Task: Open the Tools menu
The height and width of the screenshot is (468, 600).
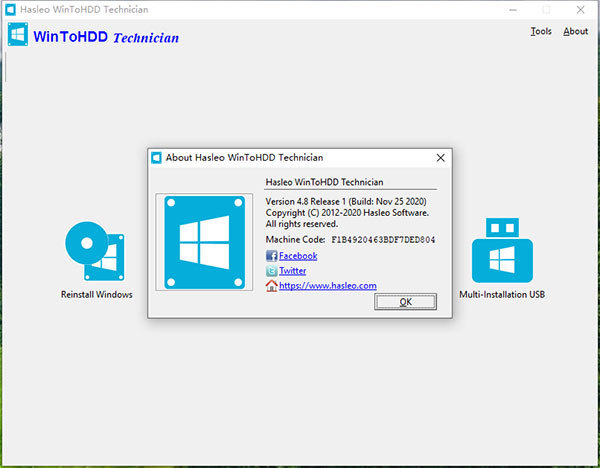Action: click(541, 31)
